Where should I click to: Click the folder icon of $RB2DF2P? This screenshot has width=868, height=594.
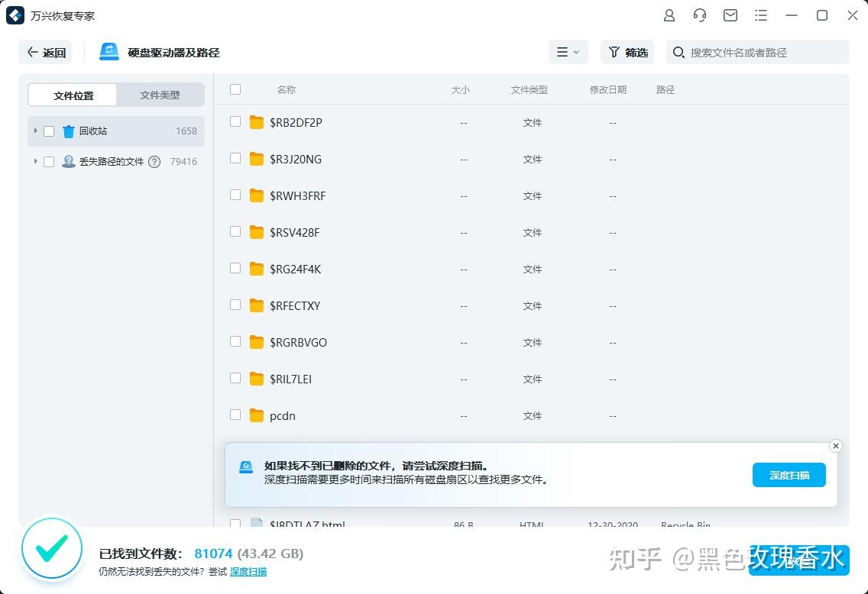coord(256,122)
